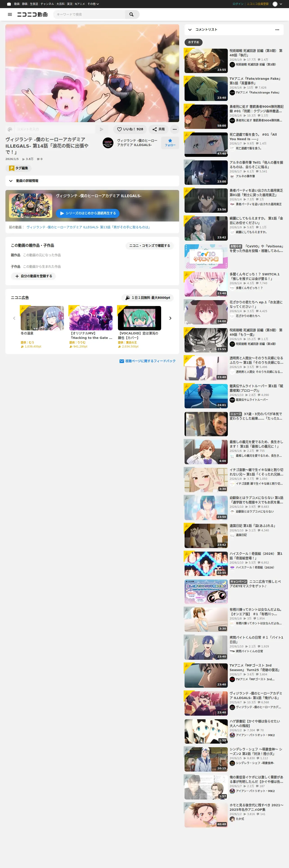Open the ハイスクール!奇面組 第1話 thumbnail
The image size is (289, 868).
[x=206, y=564]
